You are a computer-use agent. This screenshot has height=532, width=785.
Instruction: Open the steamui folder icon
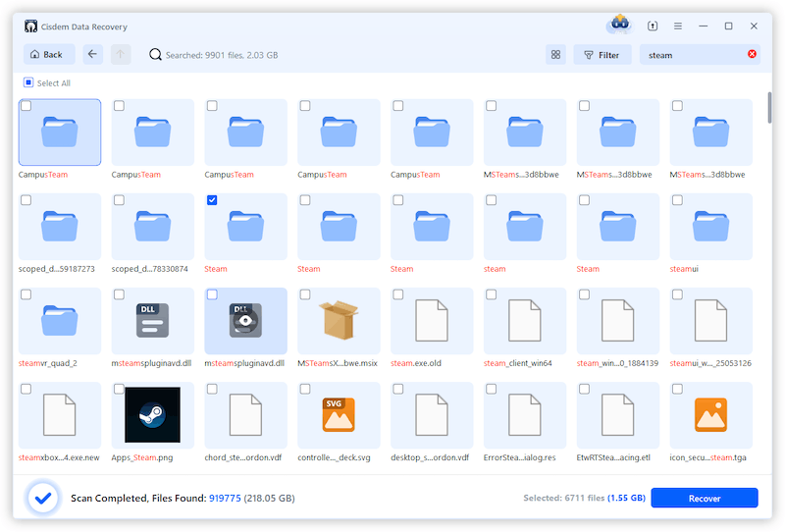(x=710, y=227)
